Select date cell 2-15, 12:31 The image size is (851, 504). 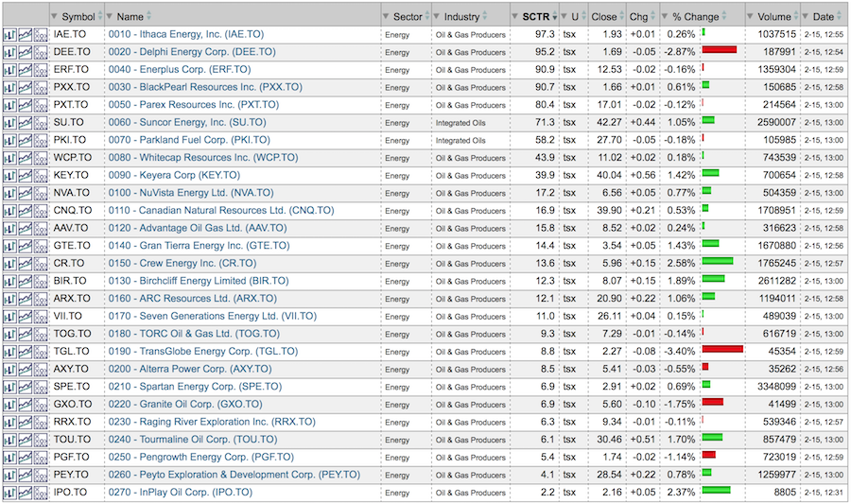click(x=824, y=493)
